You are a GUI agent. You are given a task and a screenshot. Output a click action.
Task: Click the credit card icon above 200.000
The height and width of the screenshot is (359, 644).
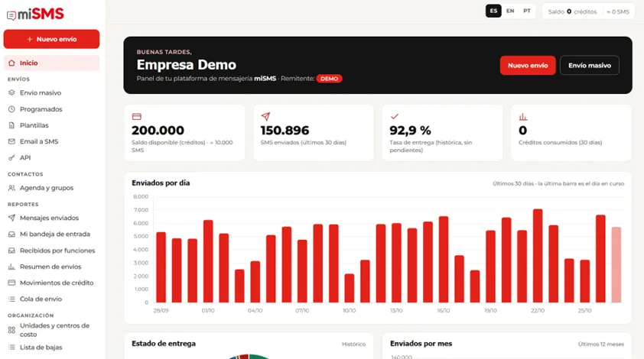pyautogui.click(x=137, y=117)
